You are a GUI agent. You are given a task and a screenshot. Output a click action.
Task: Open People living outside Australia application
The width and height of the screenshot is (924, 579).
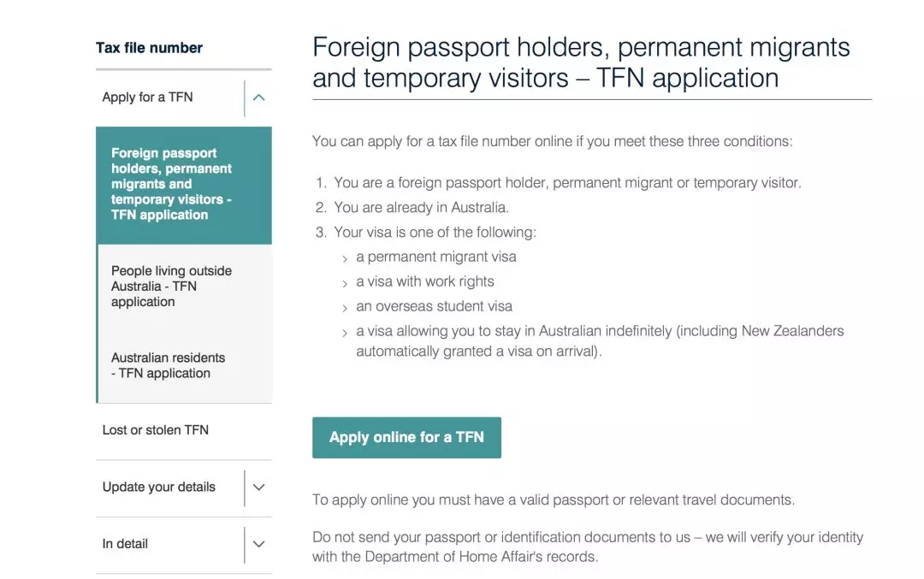coord(171,287)
